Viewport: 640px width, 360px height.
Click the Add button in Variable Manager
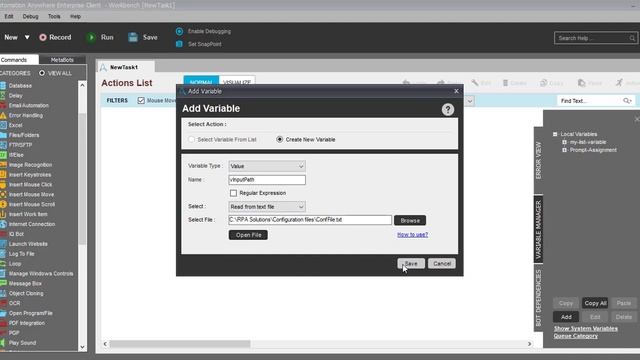(x=566, y=317)
